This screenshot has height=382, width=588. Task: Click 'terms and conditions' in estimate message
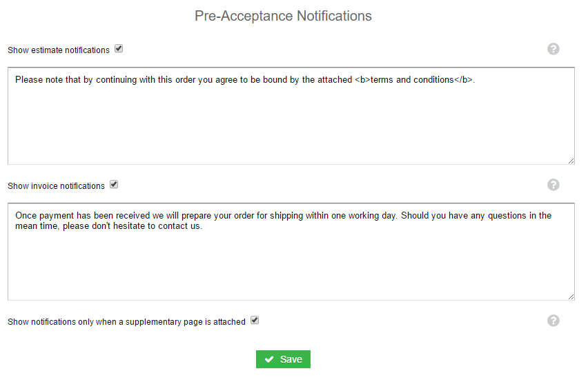point(412,80)
